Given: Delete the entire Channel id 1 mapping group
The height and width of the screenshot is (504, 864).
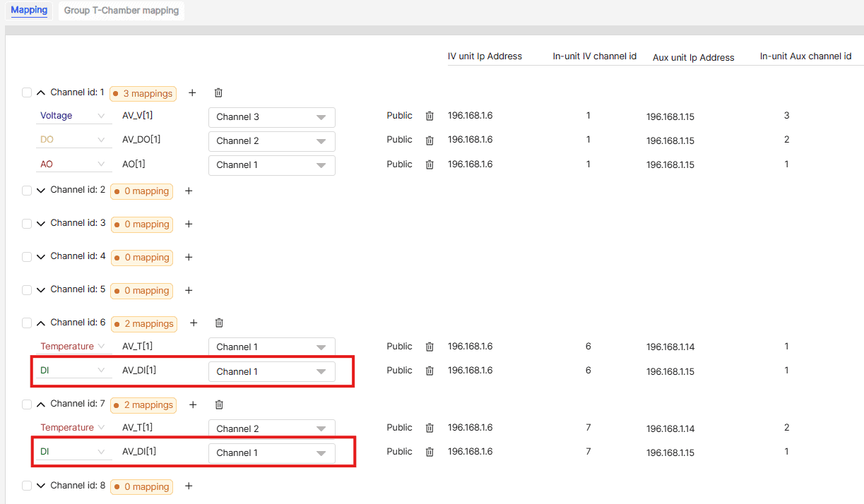Looking at the screenshot, I should [218, 92].
